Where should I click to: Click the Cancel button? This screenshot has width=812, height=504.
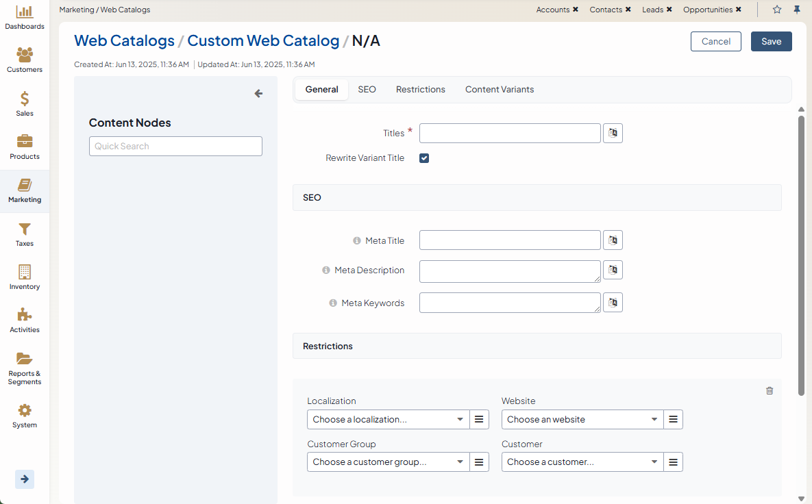pos(715,42)
